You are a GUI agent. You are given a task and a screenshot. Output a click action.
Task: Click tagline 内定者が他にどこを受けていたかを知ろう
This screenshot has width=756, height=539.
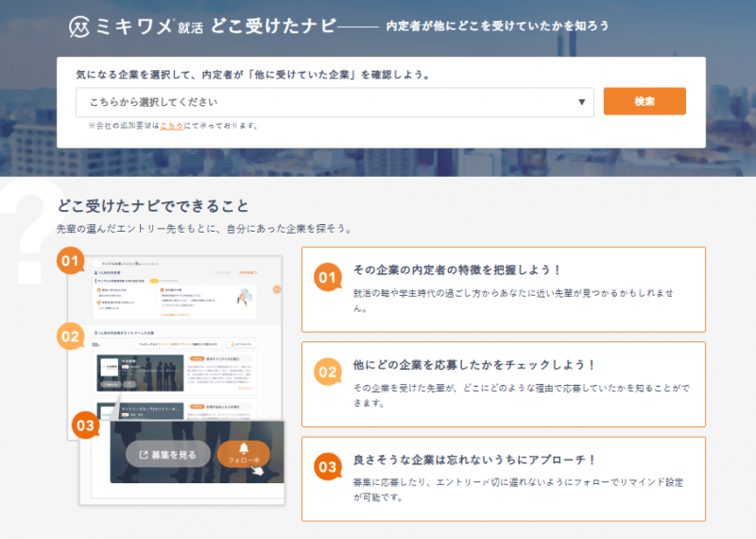tap(498, 26)
